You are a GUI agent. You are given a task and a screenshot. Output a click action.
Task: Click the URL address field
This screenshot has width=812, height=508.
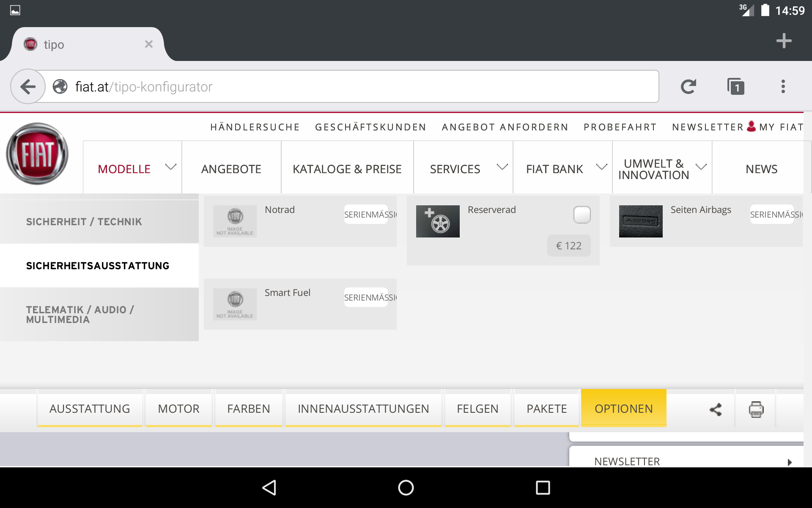point(351,87)
